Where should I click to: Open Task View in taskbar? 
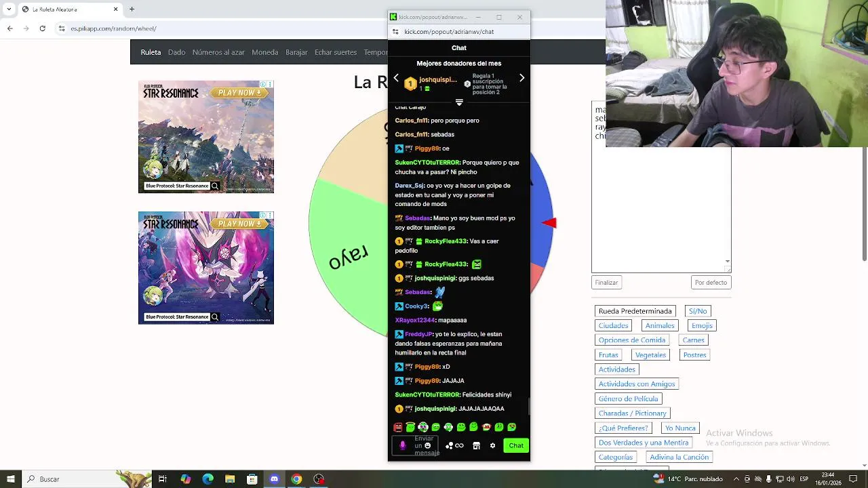click(x=163, y=479)
